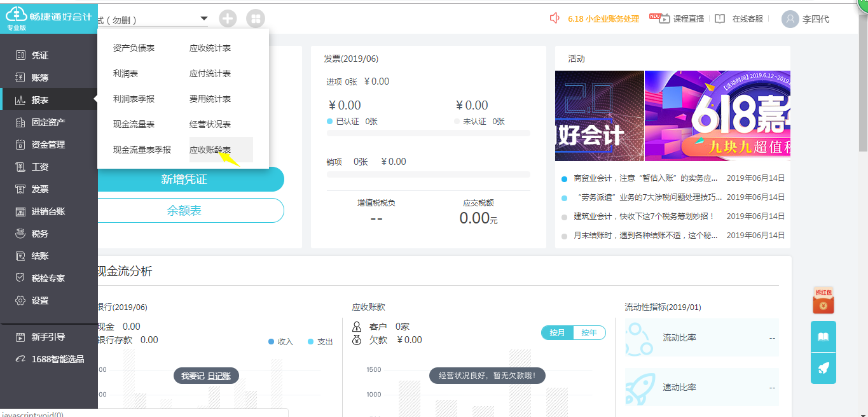Select 应收账龄表 from reports menu
868x417 pixels.
coord(210,150)
